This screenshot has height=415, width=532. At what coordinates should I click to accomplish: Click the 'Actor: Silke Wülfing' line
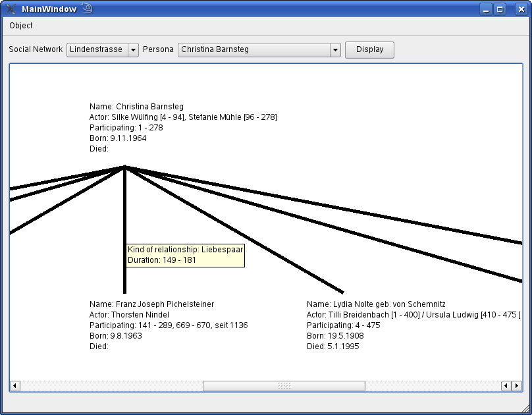pos(183,117)
